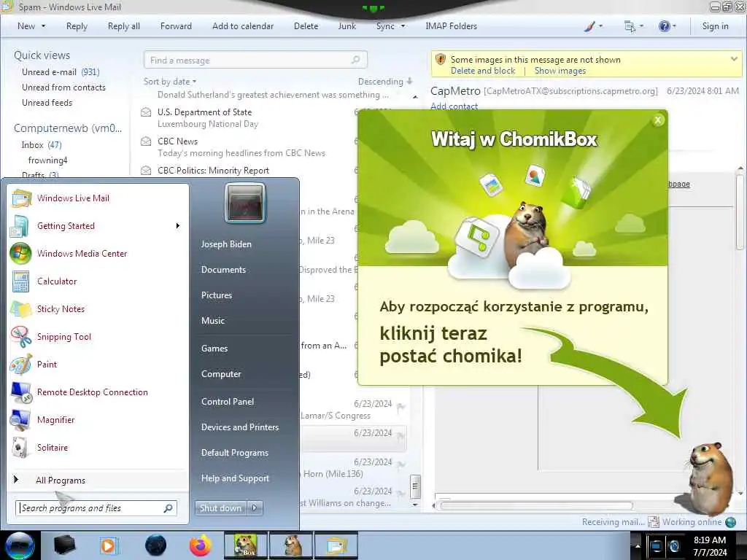The height and width of the screenshot is (560, 747).
Task: Switch to Windows Live Mail taskbar button
Action: [x=336, y=545]
